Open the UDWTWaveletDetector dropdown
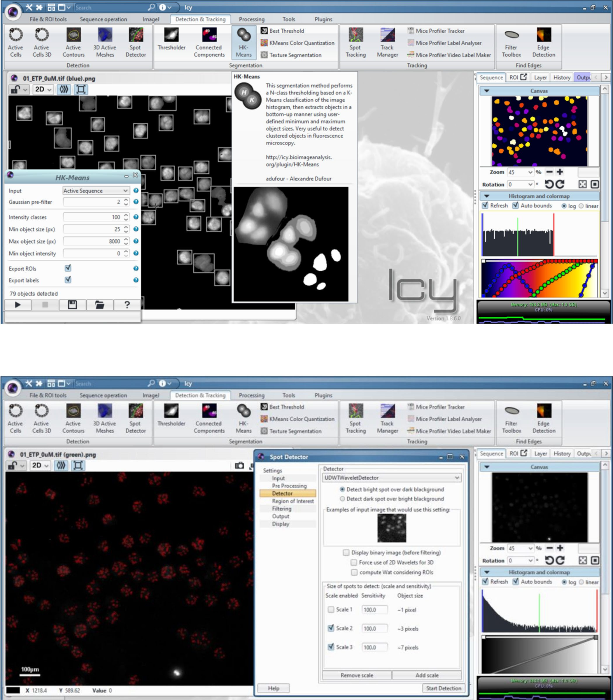 pyautogui.click(x=391, y=477)
